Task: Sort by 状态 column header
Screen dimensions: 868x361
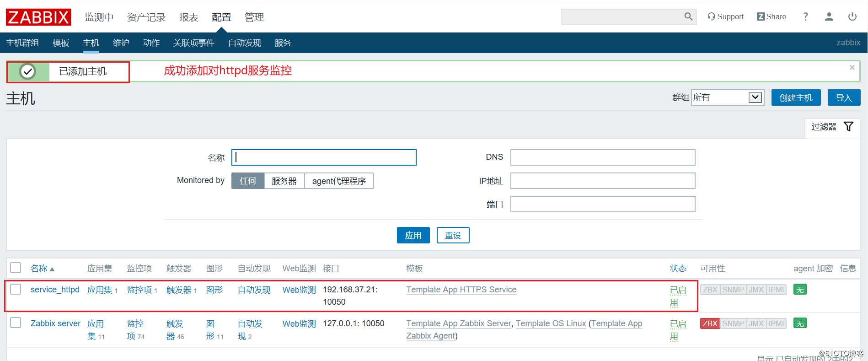Action: 678,269
